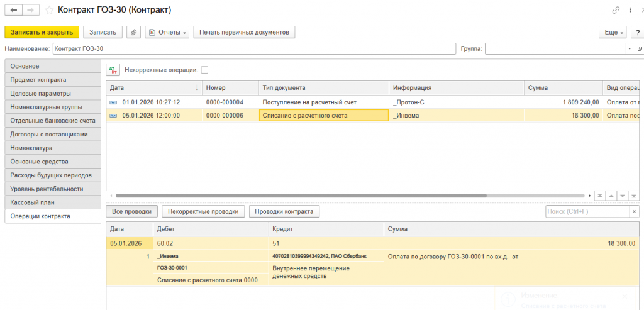Click debit account 60.02 cell

tap(211, 243)
